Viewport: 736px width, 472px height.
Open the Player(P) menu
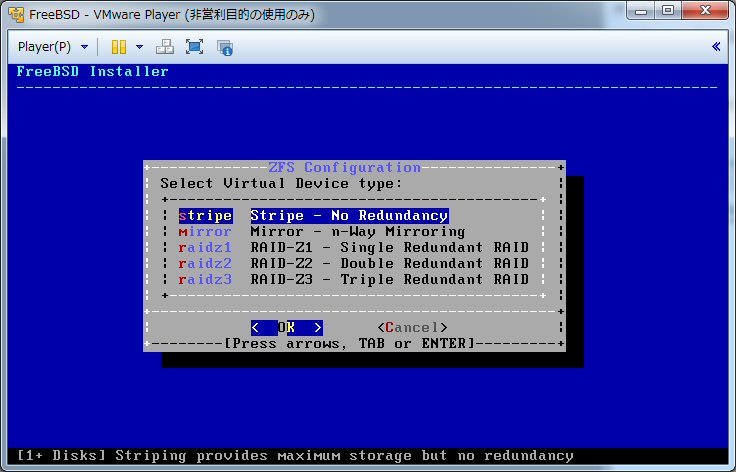pyautogui.click(x=44, y=47)
